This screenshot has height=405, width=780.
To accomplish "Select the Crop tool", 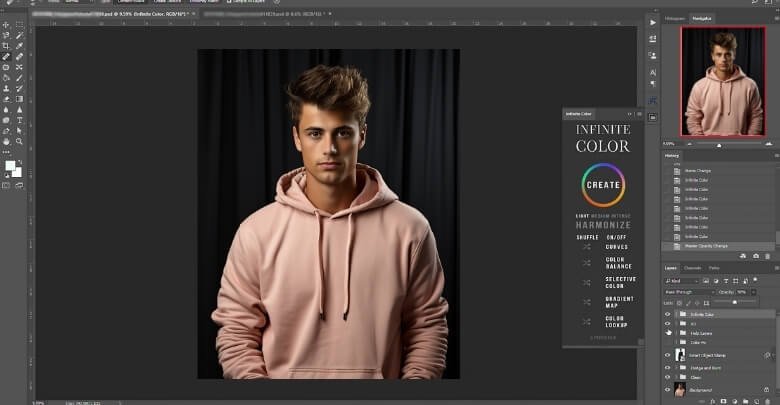I will click(6, 46).
